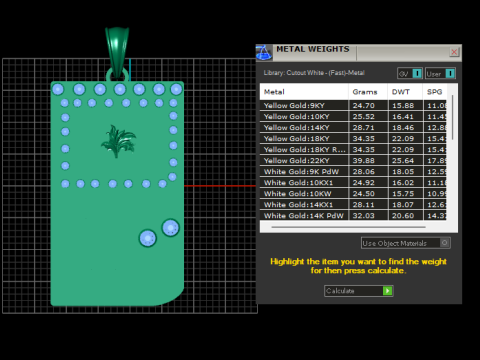Click the 20.60 DWT value
This screenshot has width=480, height=360.
(x=403, y=216)
